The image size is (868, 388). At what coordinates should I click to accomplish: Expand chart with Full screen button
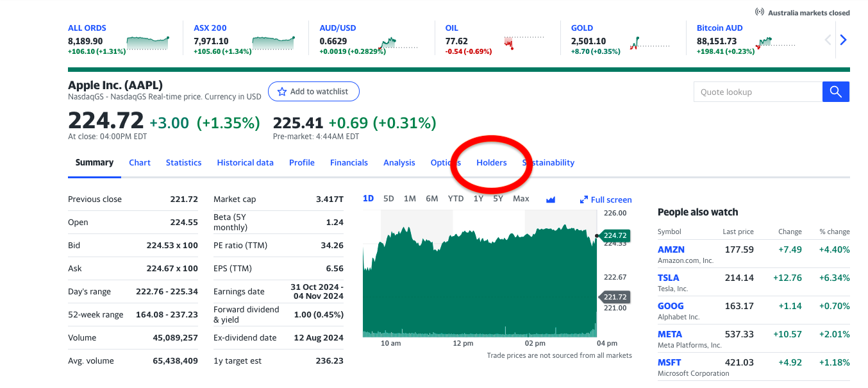pos(606,199)
